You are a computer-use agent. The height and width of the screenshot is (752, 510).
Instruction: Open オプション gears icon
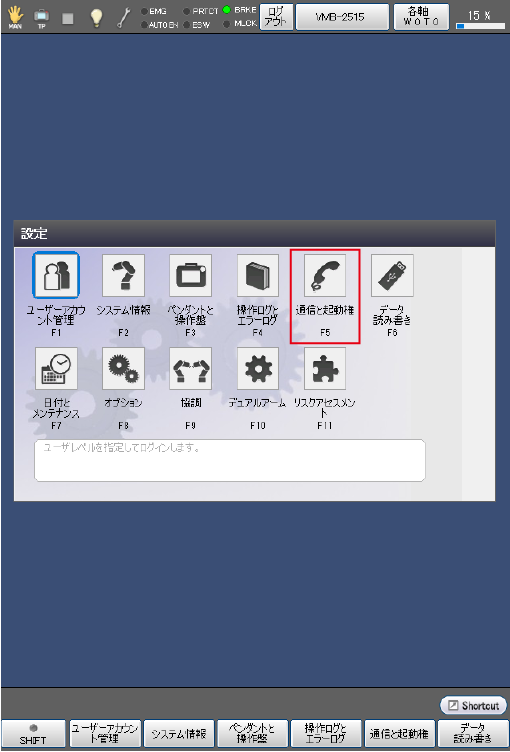tap(123, 368)
